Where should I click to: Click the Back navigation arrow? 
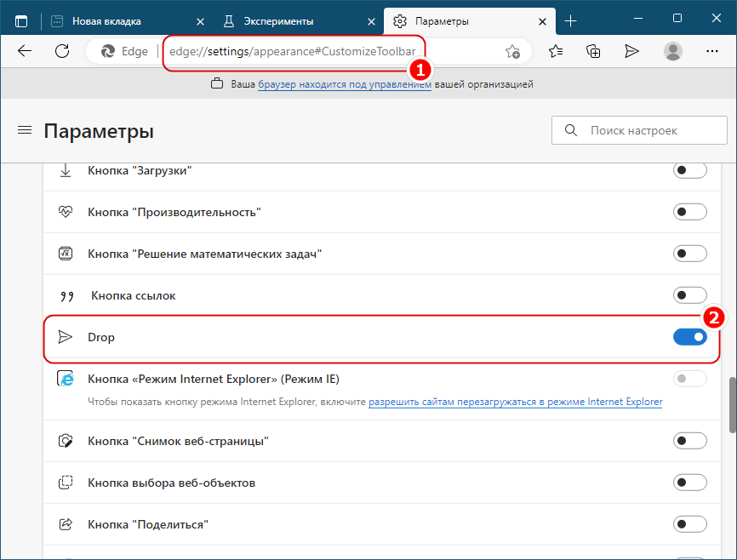click(x=25, y=51)
